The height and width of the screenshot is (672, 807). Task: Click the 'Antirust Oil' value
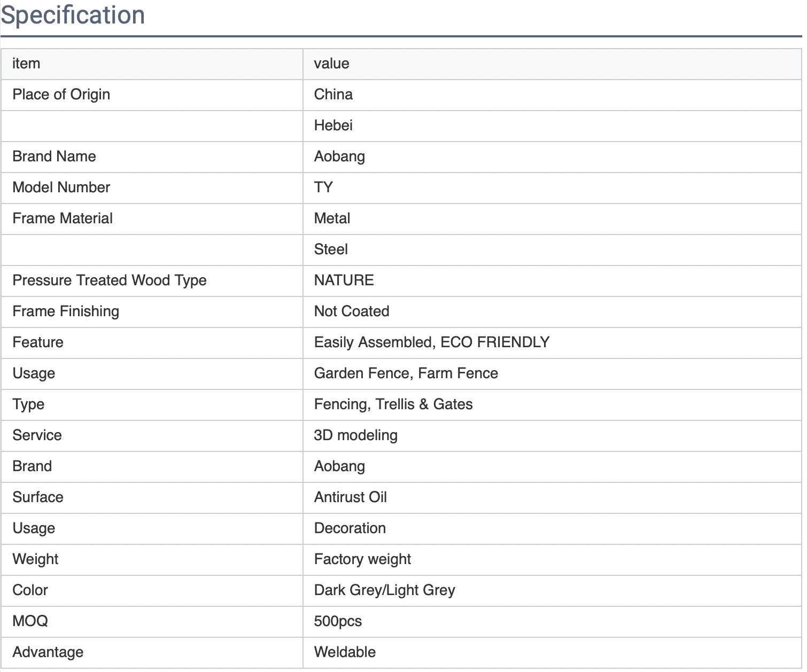[351, 497]
